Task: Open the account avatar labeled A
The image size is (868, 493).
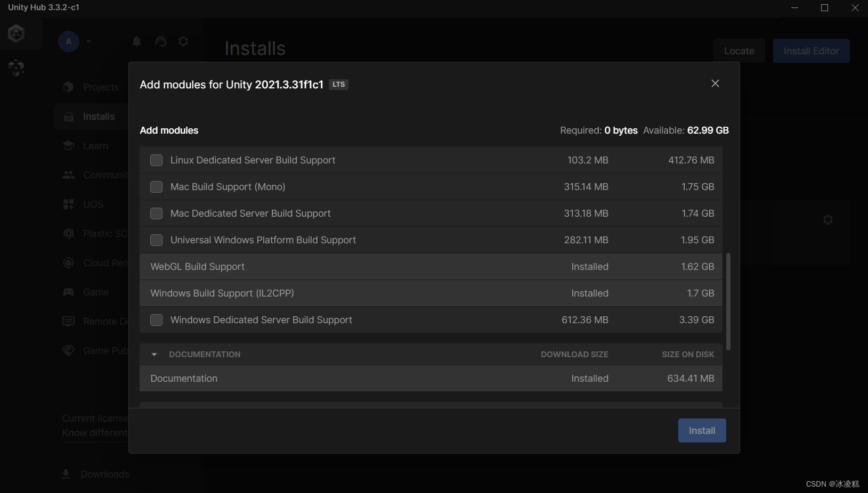Action: pos(69,42)
